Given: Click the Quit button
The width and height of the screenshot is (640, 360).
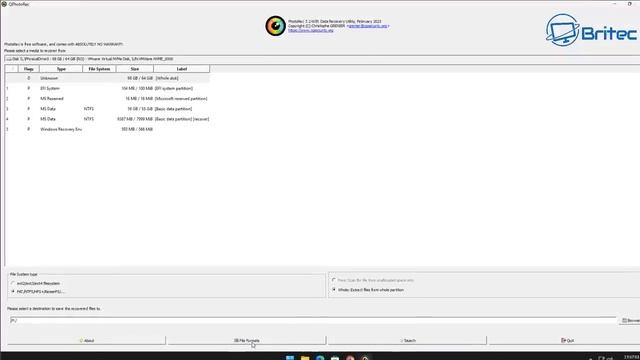Looking at the screenshot, I should (567, 340).
